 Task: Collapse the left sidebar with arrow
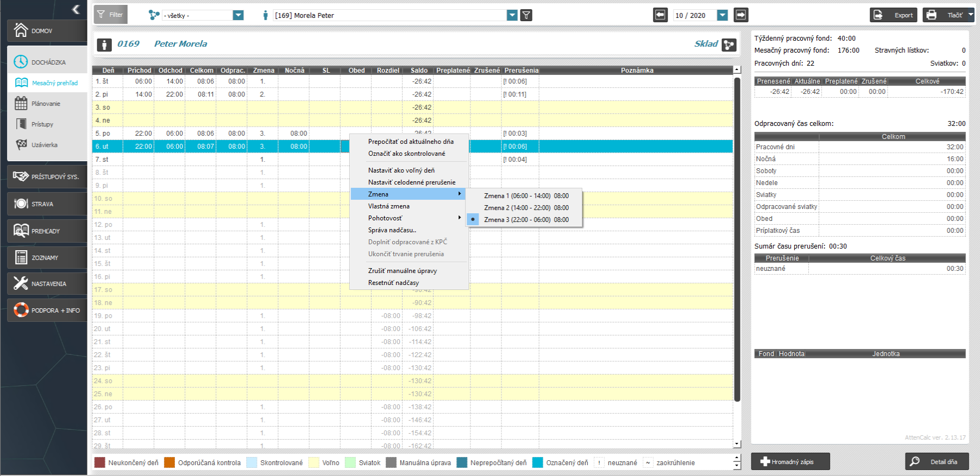click(x=76, y=9)
